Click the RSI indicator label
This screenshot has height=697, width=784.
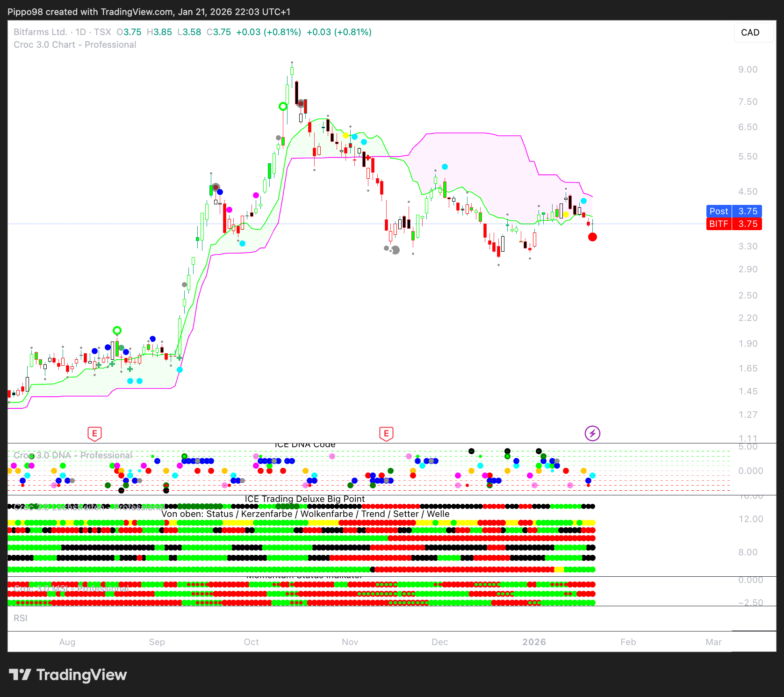21,618
